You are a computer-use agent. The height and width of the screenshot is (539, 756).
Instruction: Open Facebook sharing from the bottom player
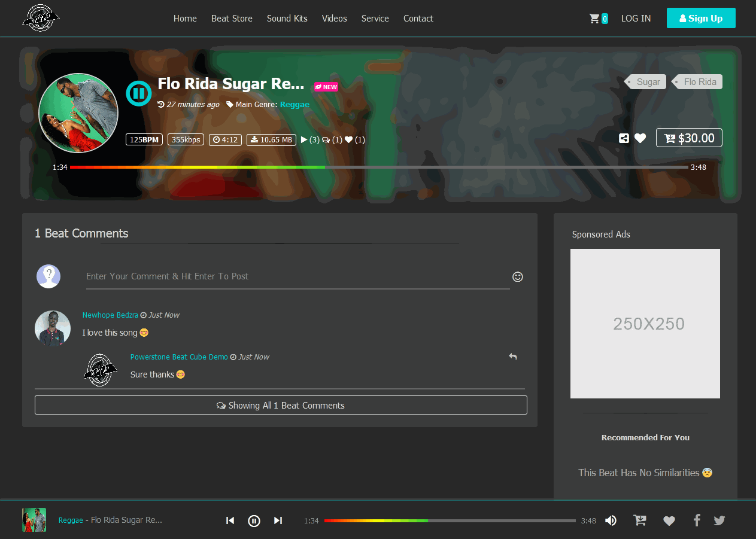pos(697,520)
